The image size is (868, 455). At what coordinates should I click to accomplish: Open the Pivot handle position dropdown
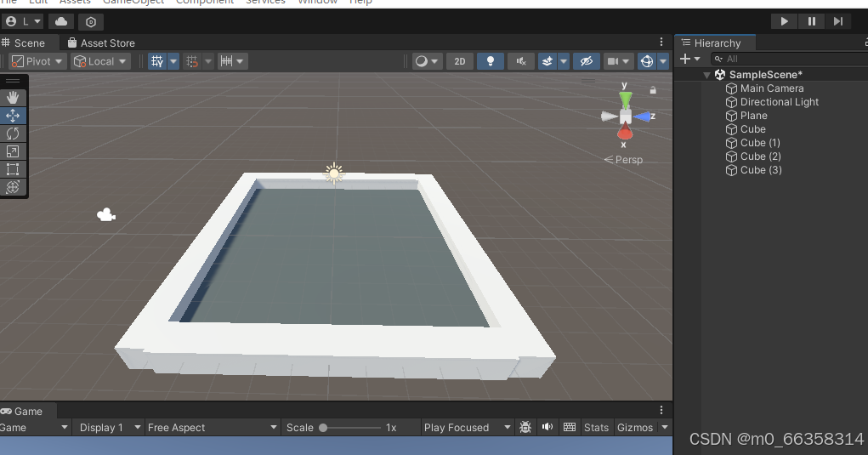[38, 61]
